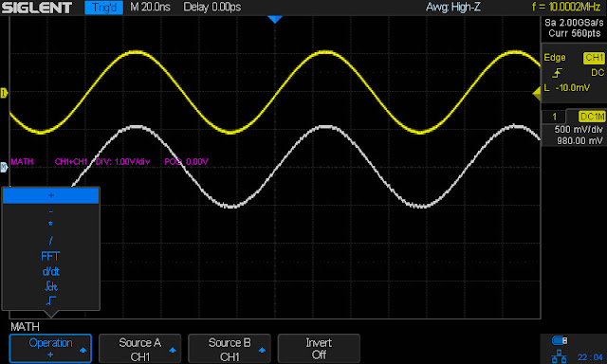Click the channel 1 number tab
Screen dimensions: 607x364
tap(554, 117)
